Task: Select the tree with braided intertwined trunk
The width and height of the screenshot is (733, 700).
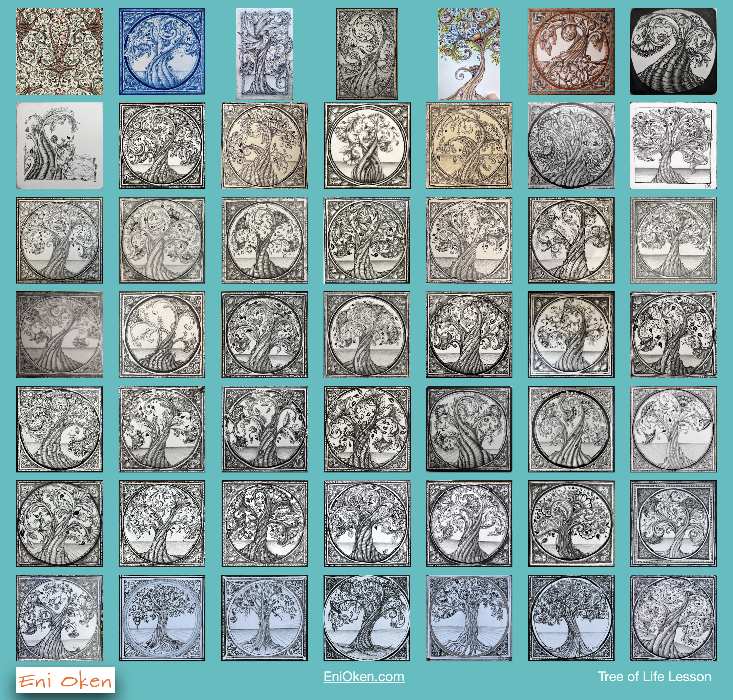Action: (x=367, y=146)
